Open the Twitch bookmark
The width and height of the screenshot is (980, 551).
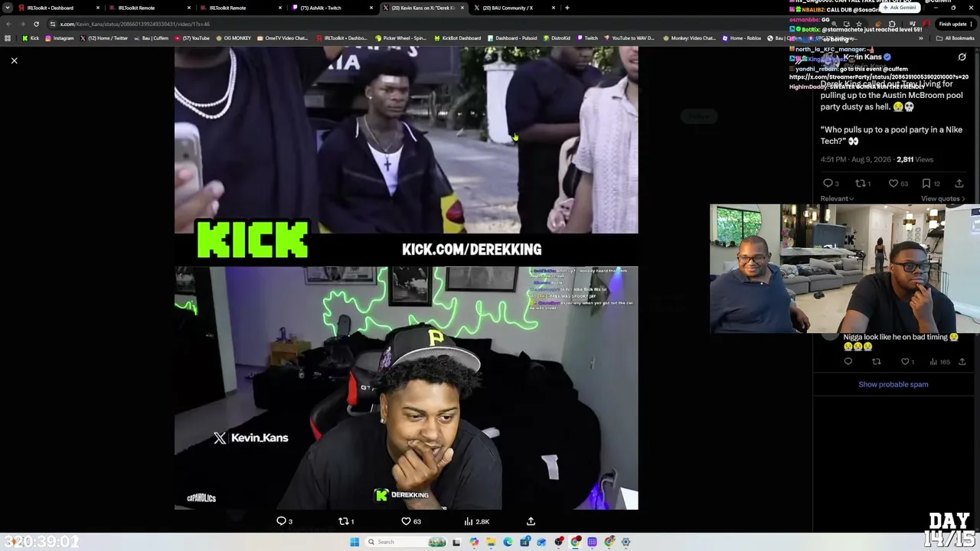(x=588, y=38)
